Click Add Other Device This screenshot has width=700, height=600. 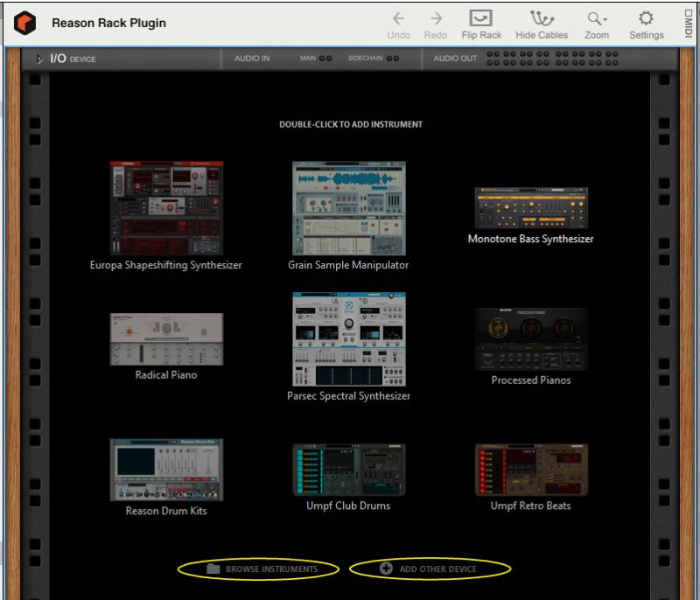[x=437, y=568]
